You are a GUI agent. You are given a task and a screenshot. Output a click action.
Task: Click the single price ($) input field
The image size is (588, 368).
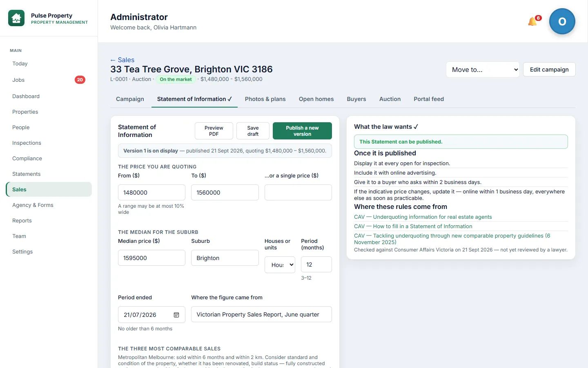coord(298,193)
